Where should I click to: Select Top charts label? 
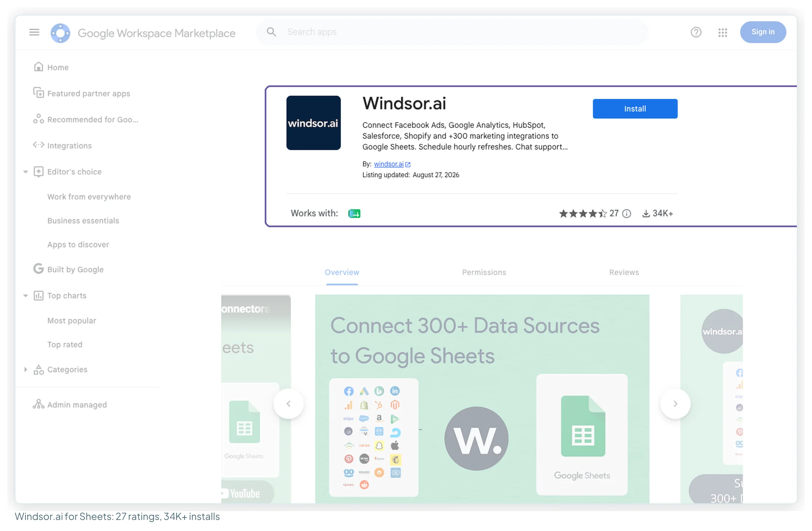pyautogui.click(x=67, y=296)
